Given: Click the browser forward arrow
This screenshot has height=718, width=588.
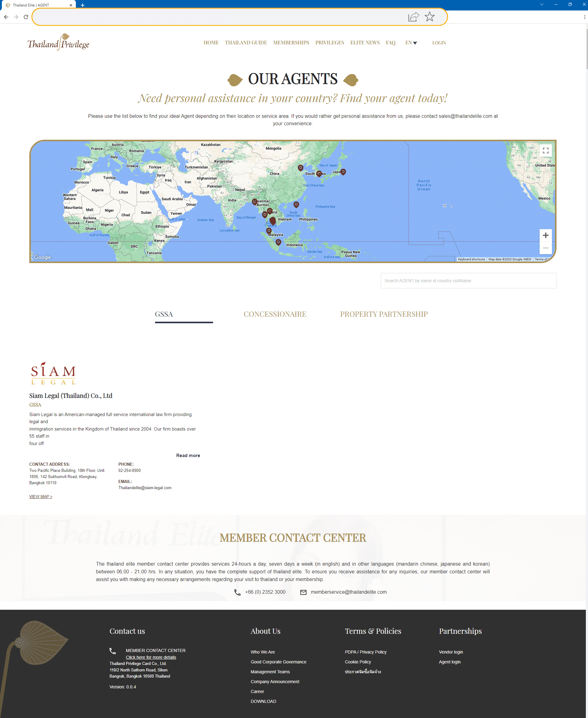Looking at the screenshot, I should pos(16,17).
